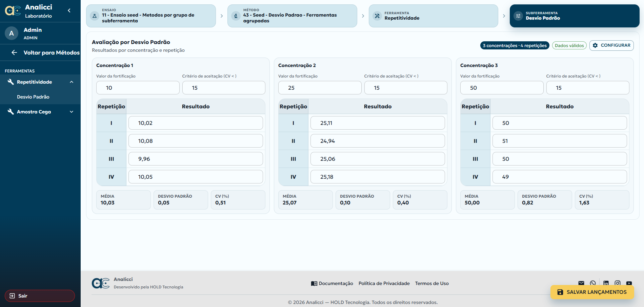Click the email icon in the footer

(581, 283)
